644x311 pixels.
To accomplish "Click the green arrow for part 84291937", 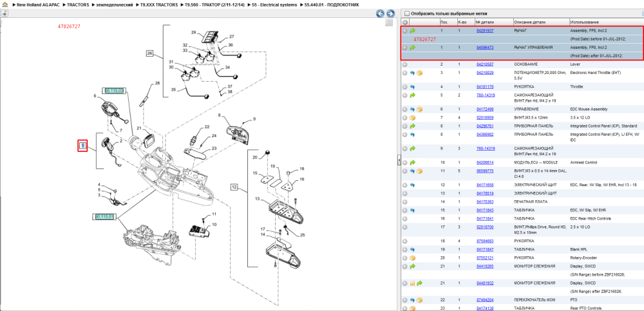I will tap(413, 31).
